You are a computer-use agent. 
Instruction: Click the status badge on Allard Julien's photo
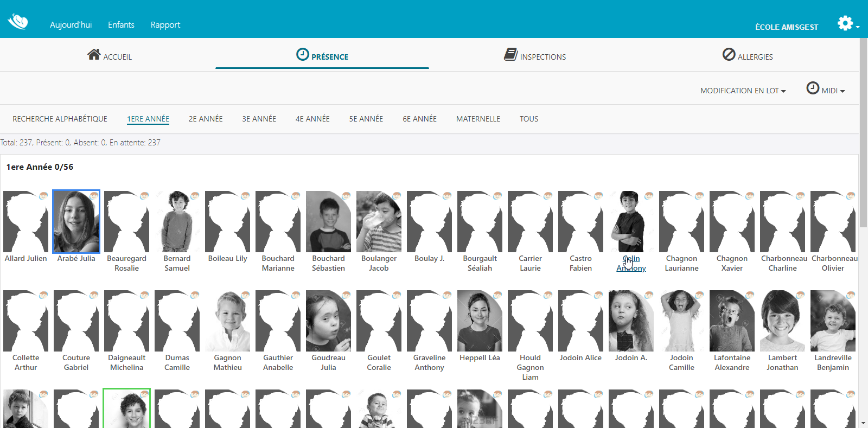coord(43,195)
